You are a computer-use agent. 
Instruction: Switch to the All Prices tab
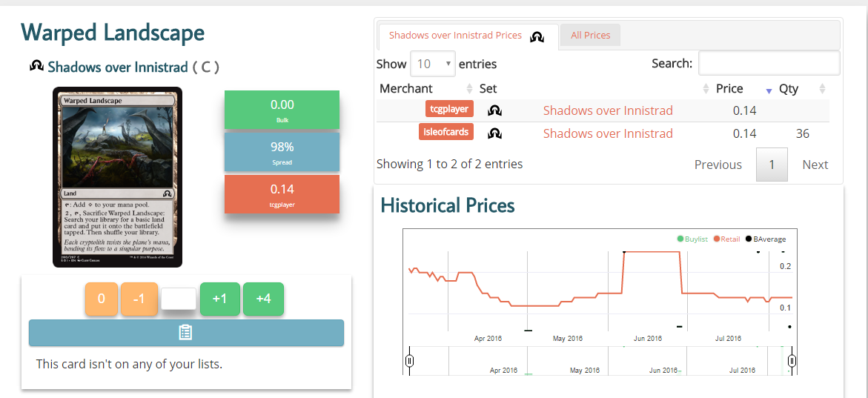click(590, 36)
